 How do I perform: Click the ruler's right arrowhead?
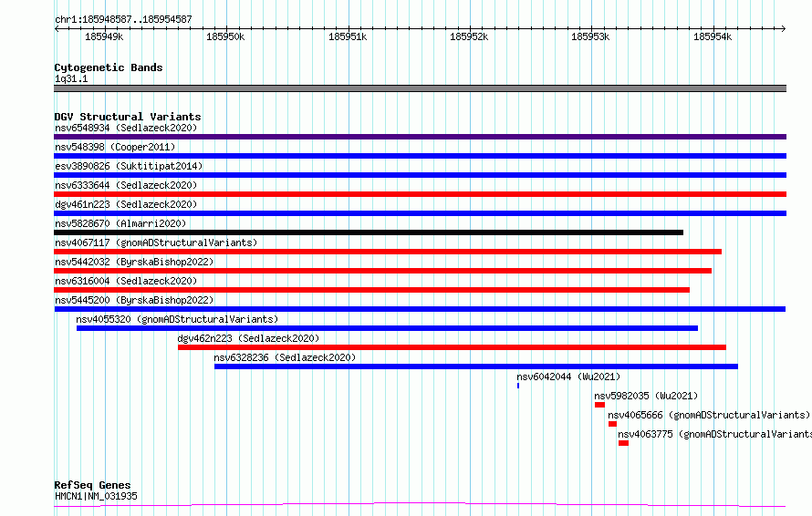[784, 29]
